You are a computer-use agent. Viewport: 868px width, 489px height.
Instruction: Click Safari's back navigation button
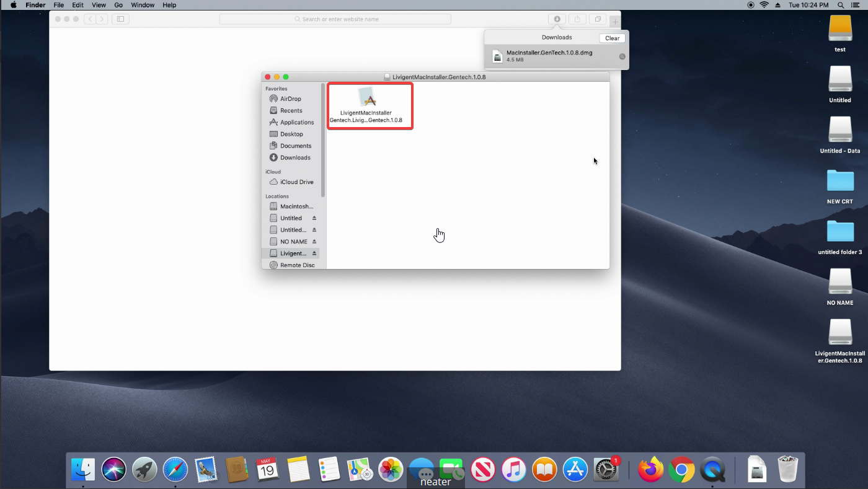pos(90,19)
